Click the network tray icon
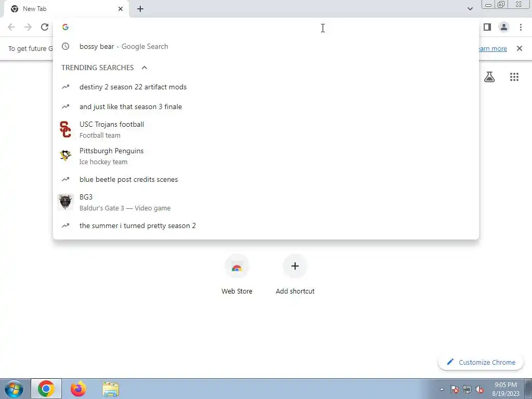 [467, 390]
